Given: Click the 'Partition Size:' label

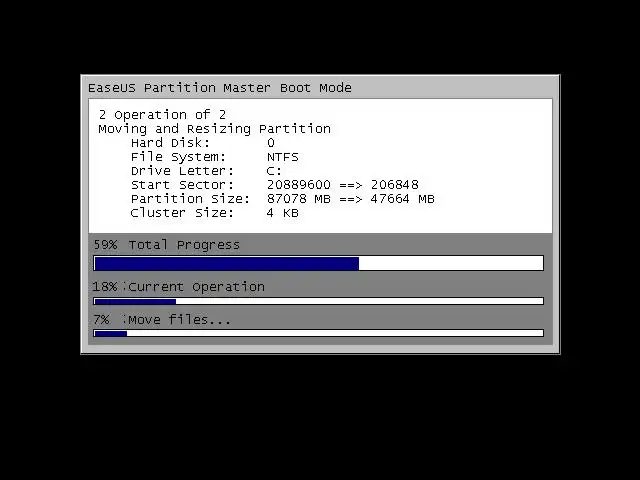Looking at the screenshot, I should click(190, 199).
